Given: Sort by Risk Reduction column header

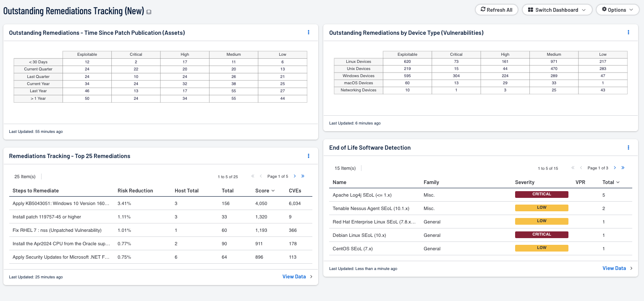Looking at the screenshot, I should 135,191.
